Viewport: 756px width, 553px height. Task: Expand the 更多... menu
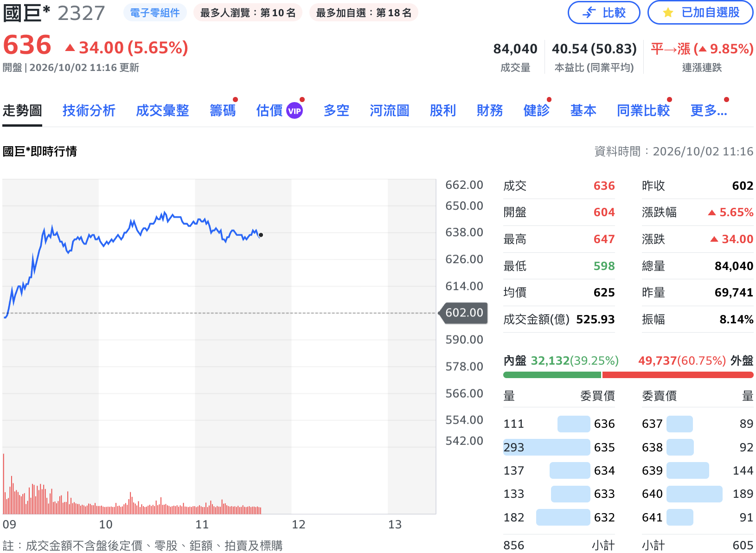709,110
